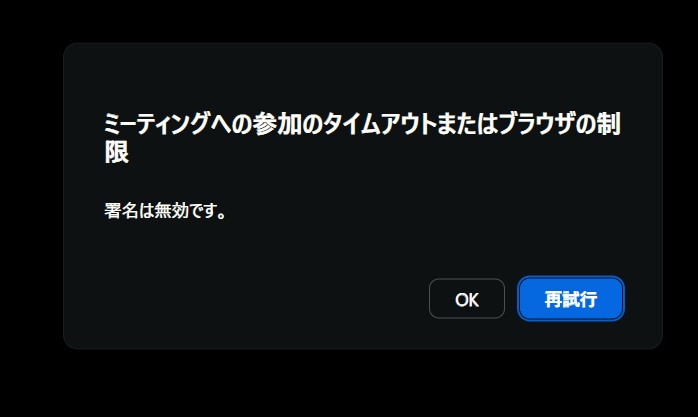Close the error prompt using OK
Screen dimensions: 698x417
pyautogui.click(x=467, y=299)
